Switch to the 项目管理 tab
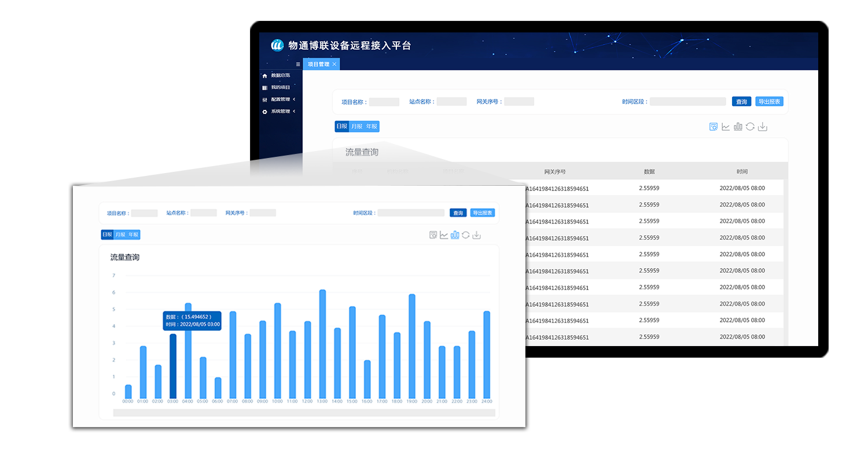This screenshot has width=868, height=463. [318, 64]
